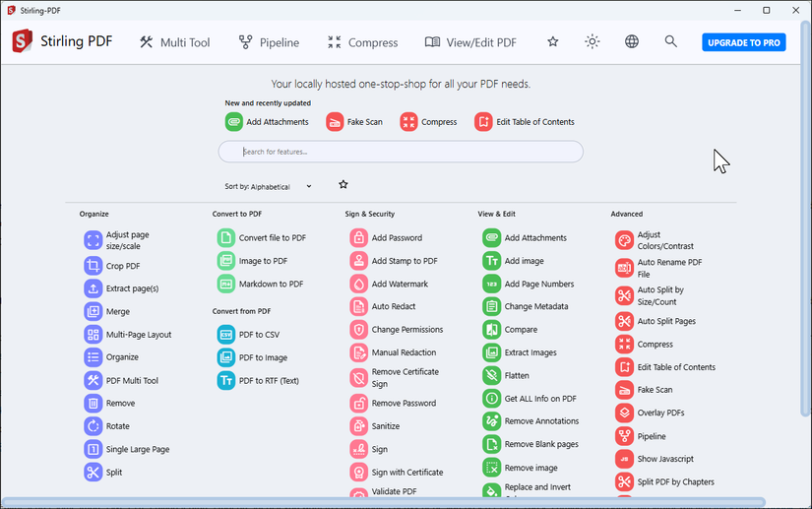Toggle the light/dark theme sun icon
The width and height of the screenshot is (812, 509).
pyautogui.click(x=592, y=42)
